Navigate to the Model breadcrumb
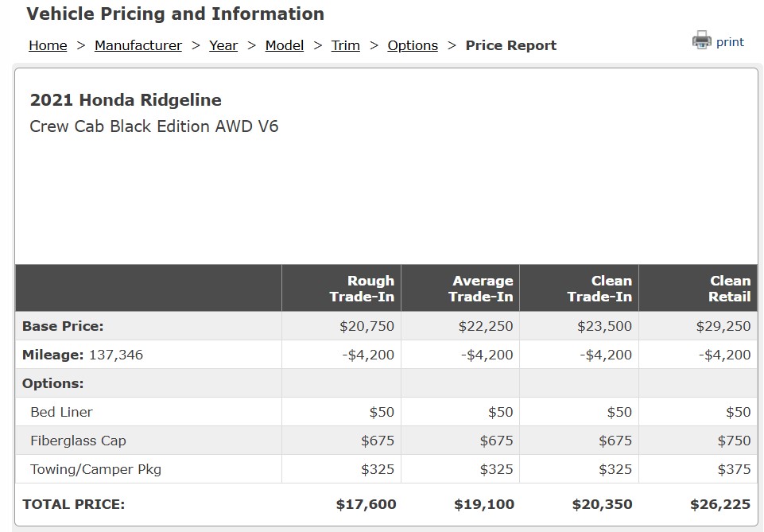 pyautogui.click(x=285, y=45)
